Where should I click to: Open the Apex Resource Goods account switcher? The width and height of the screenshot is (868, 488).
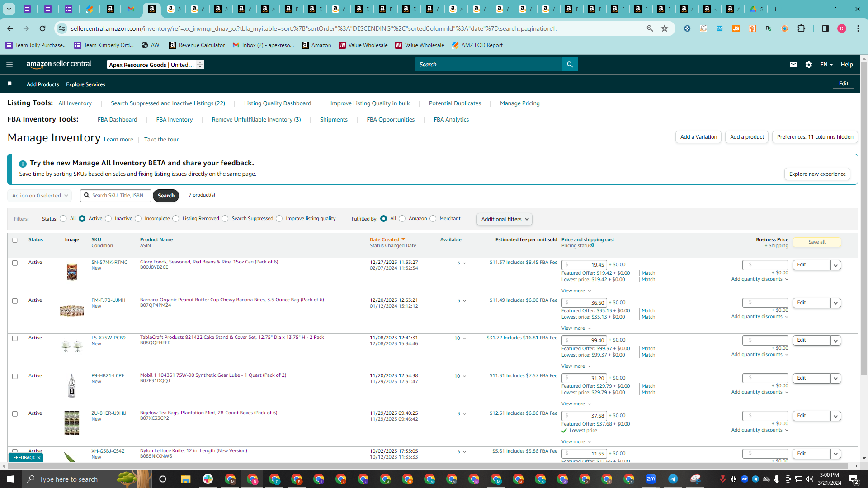point(156,65)
